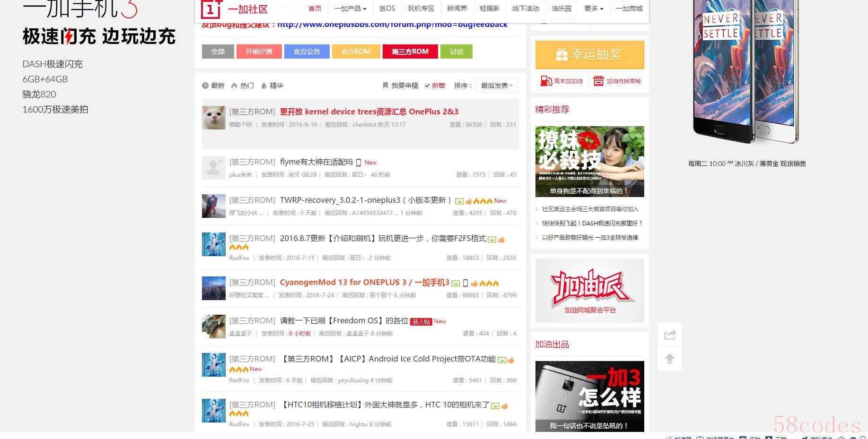Click the 周末加加油 fuel pump icon
This screenshot has height=439, width=868.
tap(546, 81)
